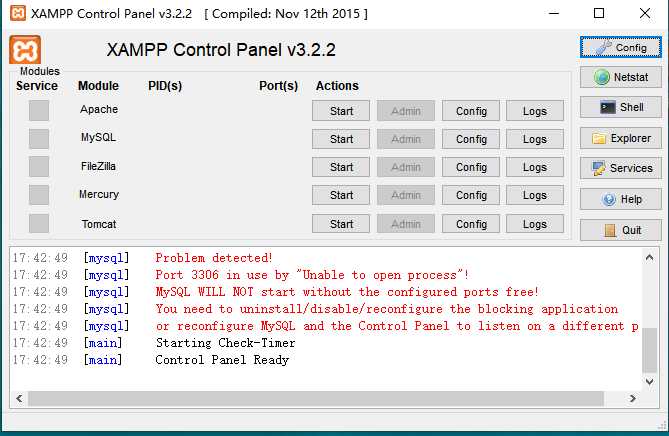Image resolution: width=669 pixels, height=436 pixels.
Task: Toggle the Apache service checkbox
Action: (x=38, y=110)
